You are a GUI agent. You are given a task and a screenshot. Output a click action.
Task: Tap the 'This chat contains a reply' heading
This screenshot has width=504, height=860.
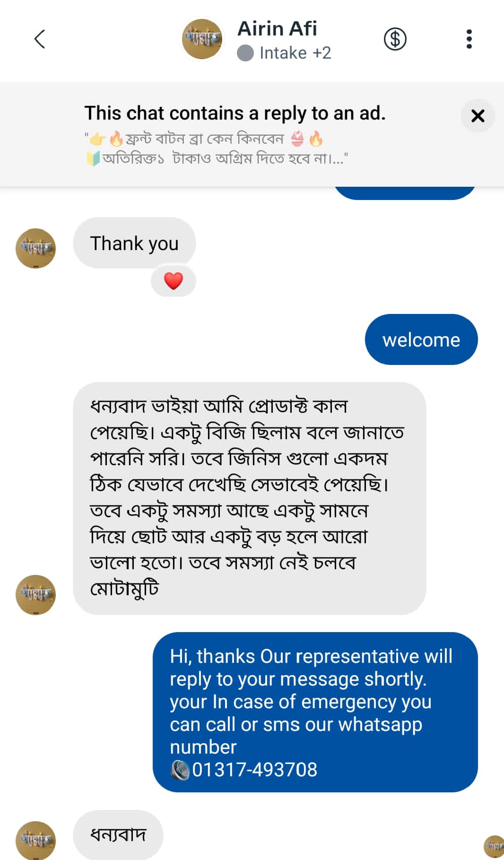coord(235,113)
